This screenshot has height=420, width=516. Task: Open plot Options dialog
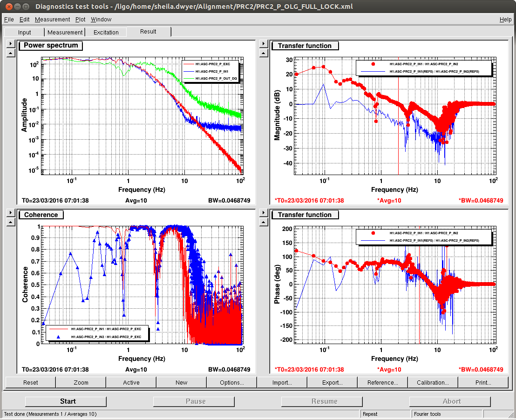(x=231, y=382)
